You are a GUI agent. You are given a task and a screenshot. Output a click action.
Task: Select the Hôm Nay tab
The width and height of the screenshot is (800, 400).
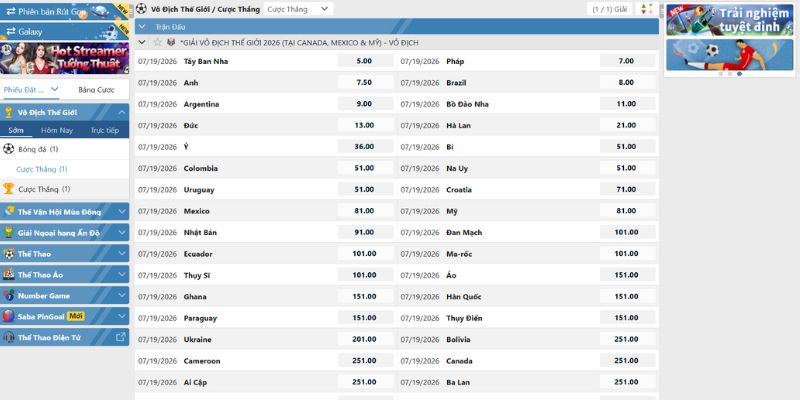57,130
